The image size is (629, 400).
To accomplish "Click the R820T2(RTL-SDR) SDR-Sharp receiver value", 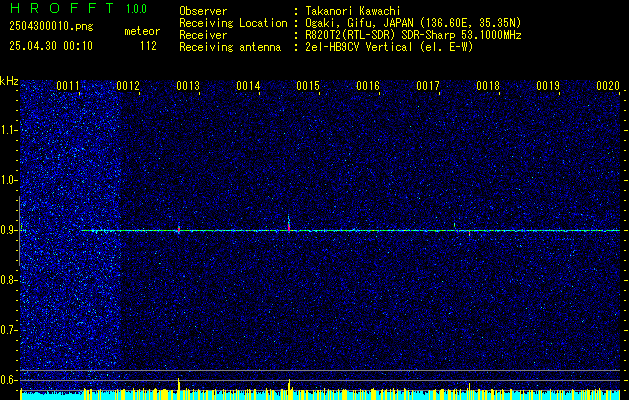I will click(413, 35).
